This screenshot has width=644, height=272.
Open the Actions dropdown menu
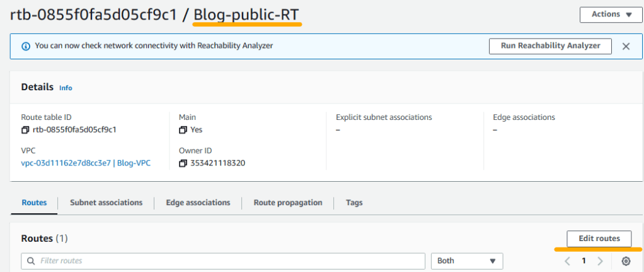pyautogui.click(x=606, y=15)
